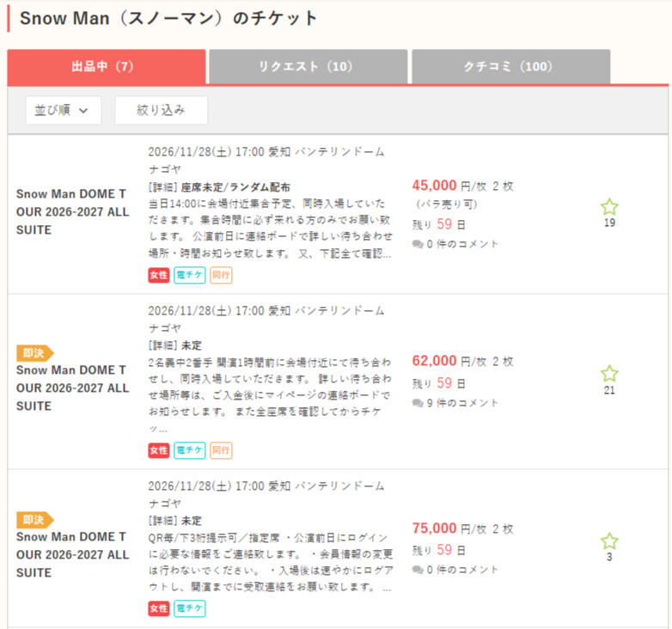Click description starting 当日14:00に会場付近

[x=270, y=229]
